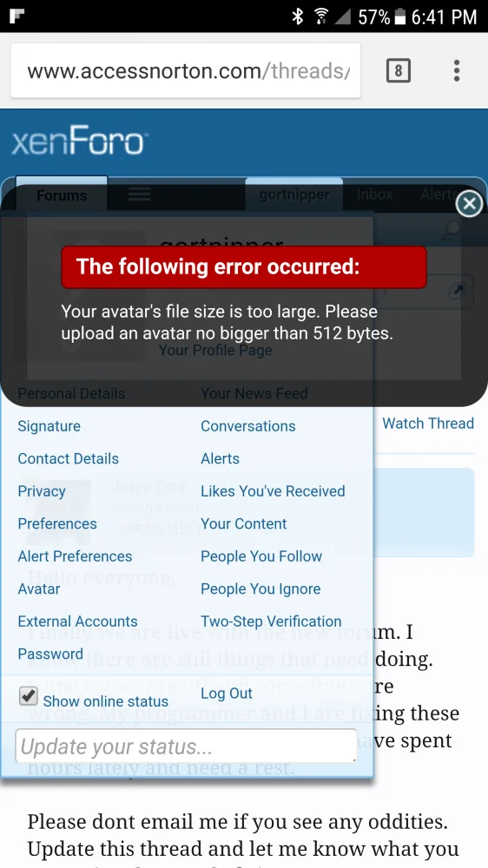Open the Conversations link
Screen dimensions: 488x868
click(247, 425)
